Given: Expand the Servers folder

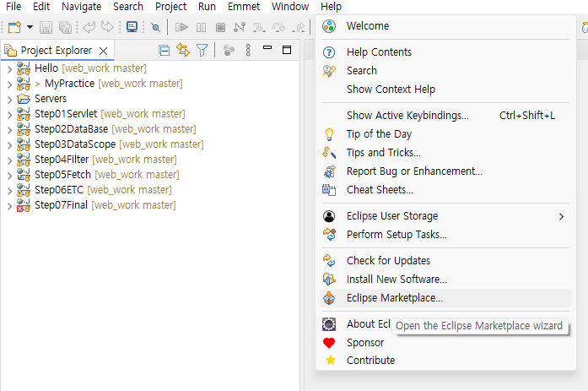Looking at the screenshot, I should pos(9,99).
